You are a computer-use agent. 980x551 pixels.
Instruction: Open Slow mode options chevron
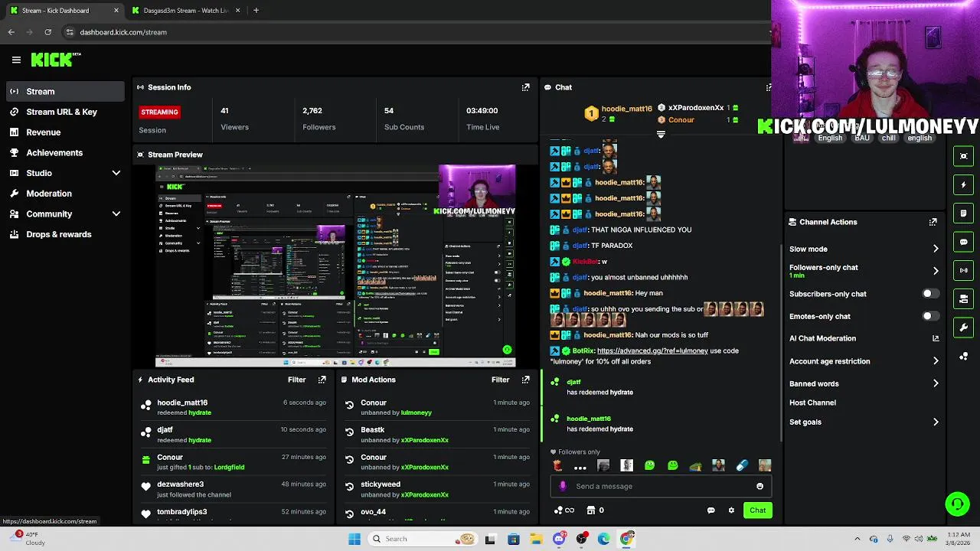(x=936, y=249)
